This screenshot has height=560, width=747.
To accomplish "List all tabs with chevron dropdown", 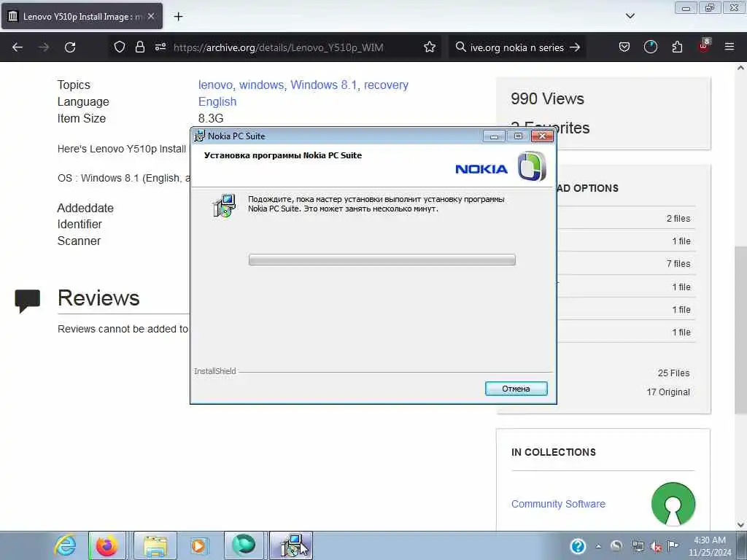I will 630,16.
